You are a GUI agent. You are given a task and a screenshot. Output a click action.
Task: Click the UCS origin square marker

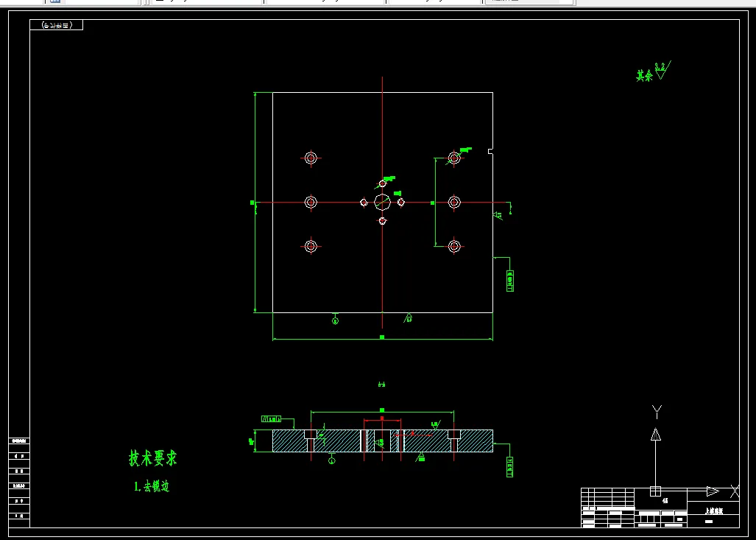[x=655, y=491]
